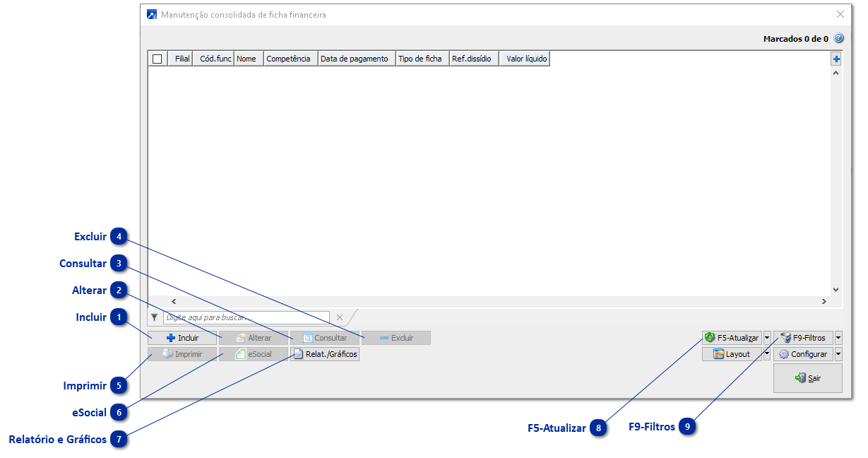Clear the search field with X icon
This screenshot has height=458, width=868.
pos(339,318)
